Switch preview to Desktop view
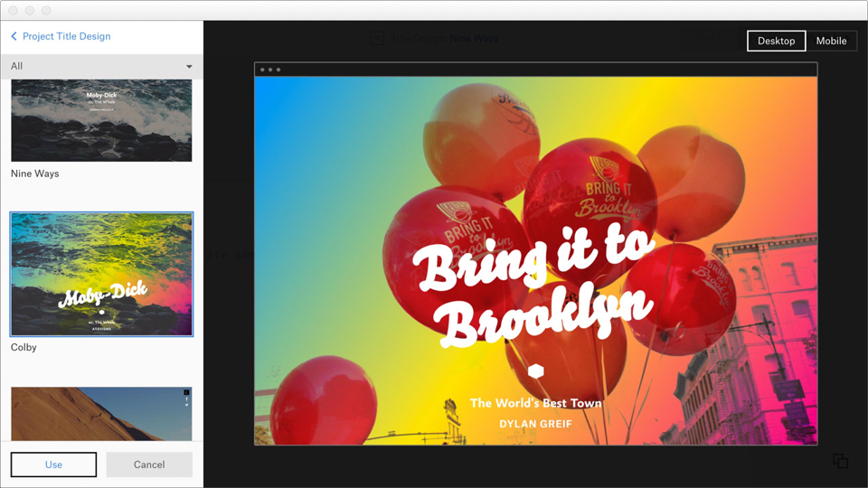Image resolution: width=868 pixels, height=488 pixels. 776,42
